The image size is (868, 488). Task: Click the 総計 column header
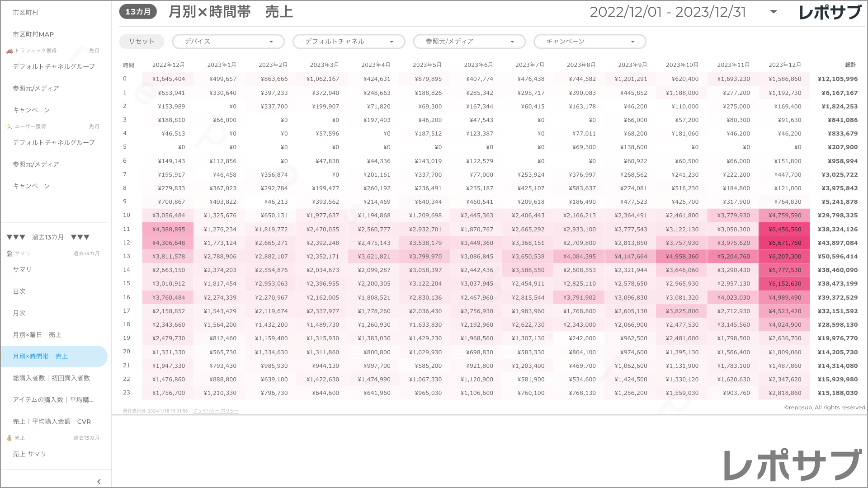[850, 65]
